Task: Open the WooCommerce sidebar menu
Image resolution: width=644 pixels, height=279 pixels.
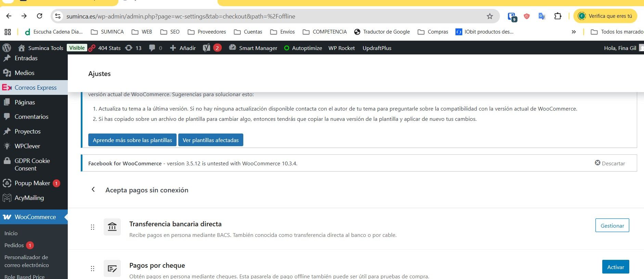Action: click(x=35, y=217)
